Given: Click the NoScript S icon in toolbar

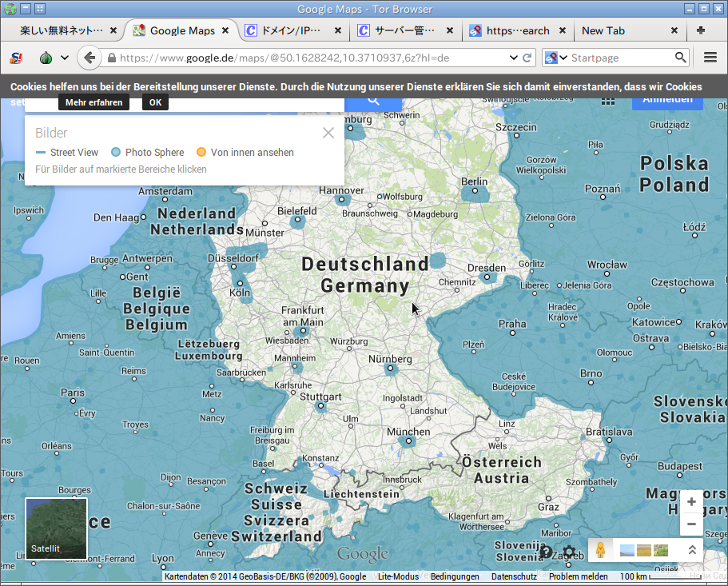Looking at the screenshot, I should (x=16, y=58).
